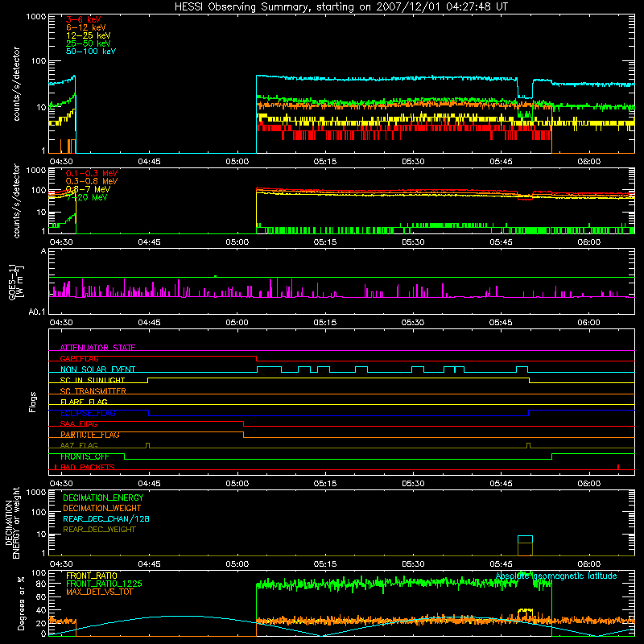This screenshot has height=644, width=644.
Task: Click the ECLIPSE_FLAG label
Action: coord(88,413)
